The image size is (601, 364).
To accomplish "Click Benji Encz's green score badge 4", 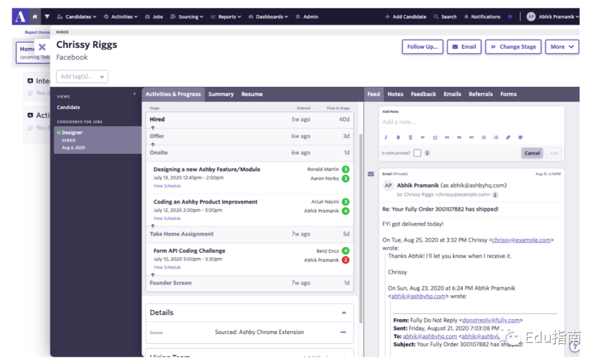I will pos(346,250).
